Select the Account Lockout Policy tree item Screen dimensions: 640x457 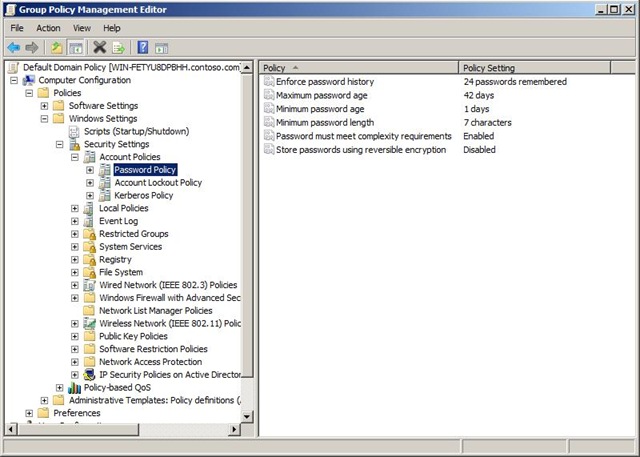point(158,183)
